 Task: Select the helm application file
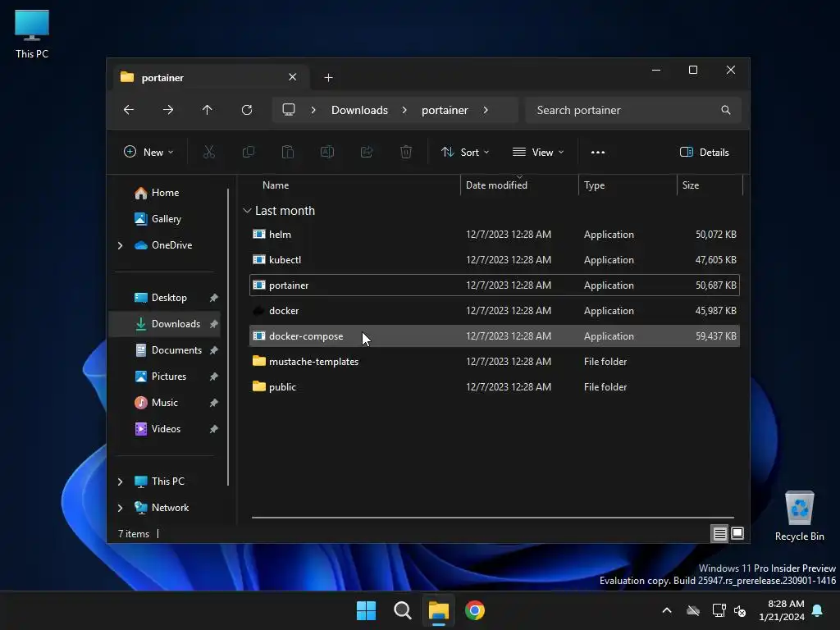pyautogui.click(x=495, y=235)
